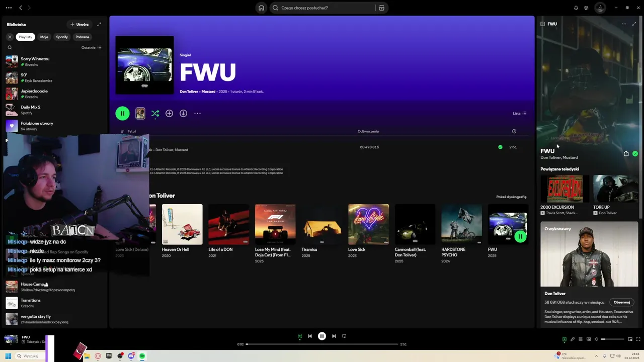Open more options for FWU single
644x362 pixels.
[x=197, y=113]
